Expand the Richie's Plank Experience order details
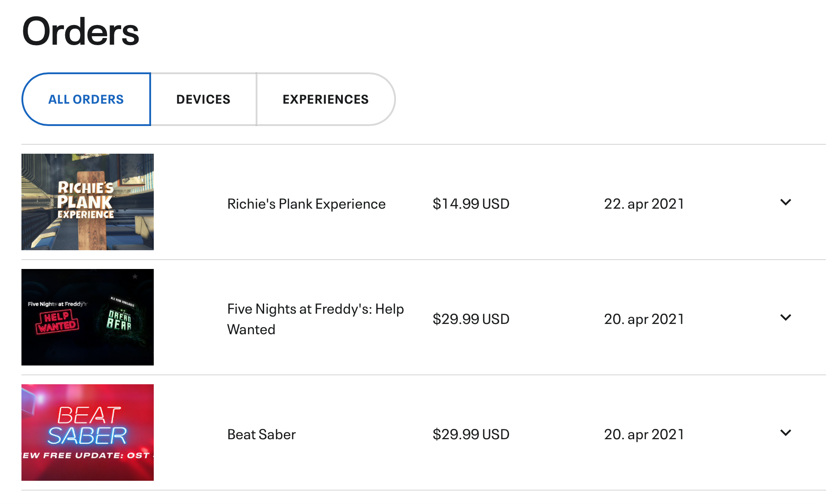Image resolution: width=834 pixels, height=504 pixels. point(785,202)
